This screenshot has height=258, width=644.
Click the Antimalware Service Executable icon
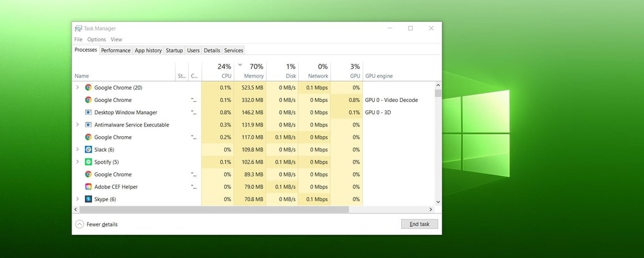88,124
